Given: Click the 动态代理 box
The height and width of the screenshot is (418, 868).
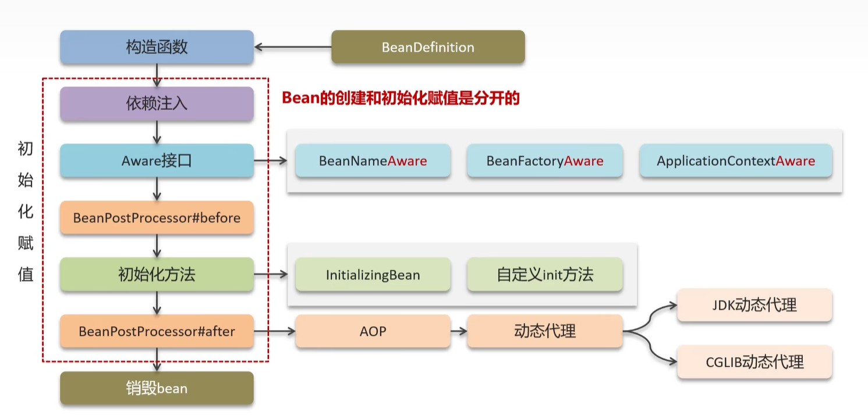Looking at the screenshot, I should coord(545,331).
